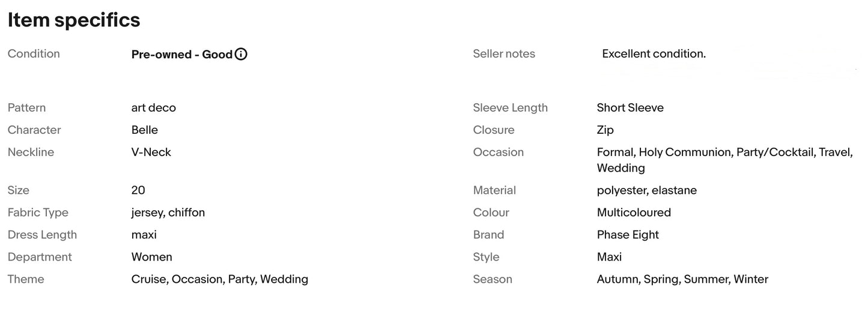Click the jersey, chiffon fabric type value
Screen dimensions: 868x314
point(168,213)
